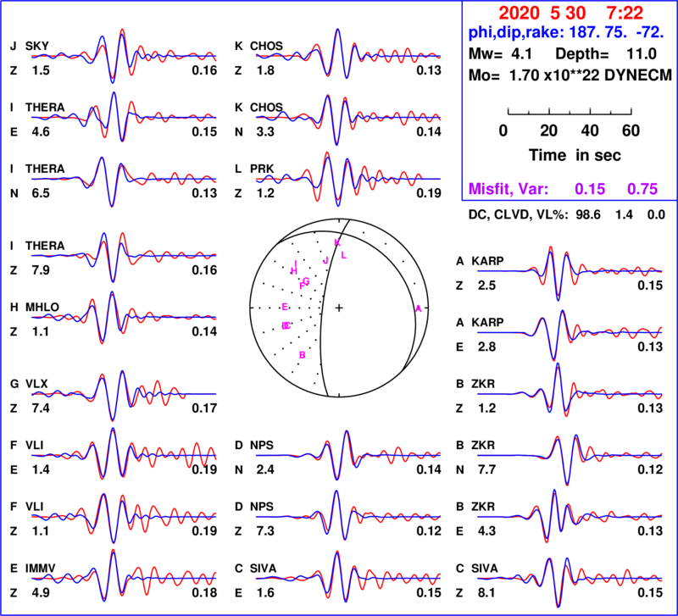Click the SKY station label

[37, 46]
